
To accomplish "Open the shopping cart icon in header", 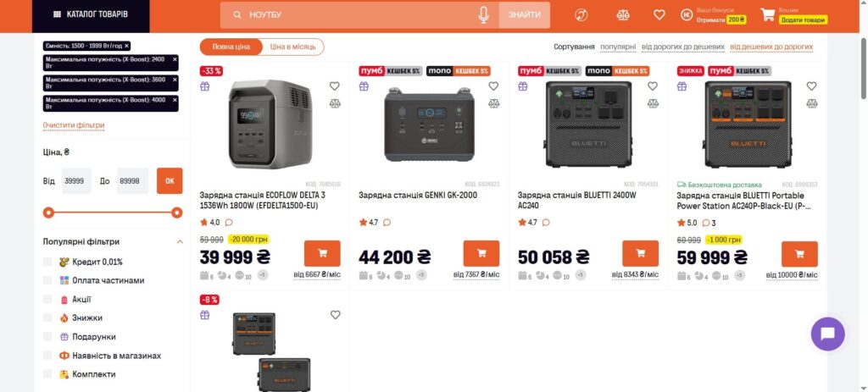I will (x=767, y=15).
